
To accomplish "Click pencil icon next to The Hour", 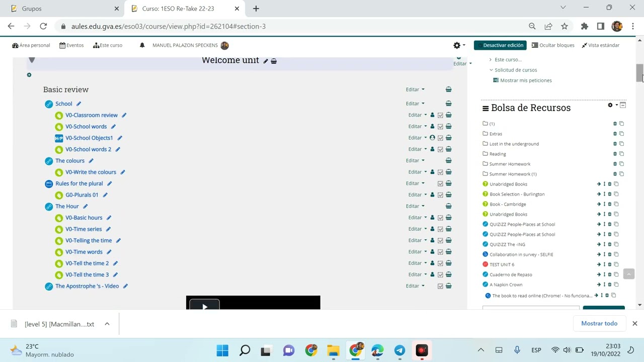I will (x=85, y=206).
